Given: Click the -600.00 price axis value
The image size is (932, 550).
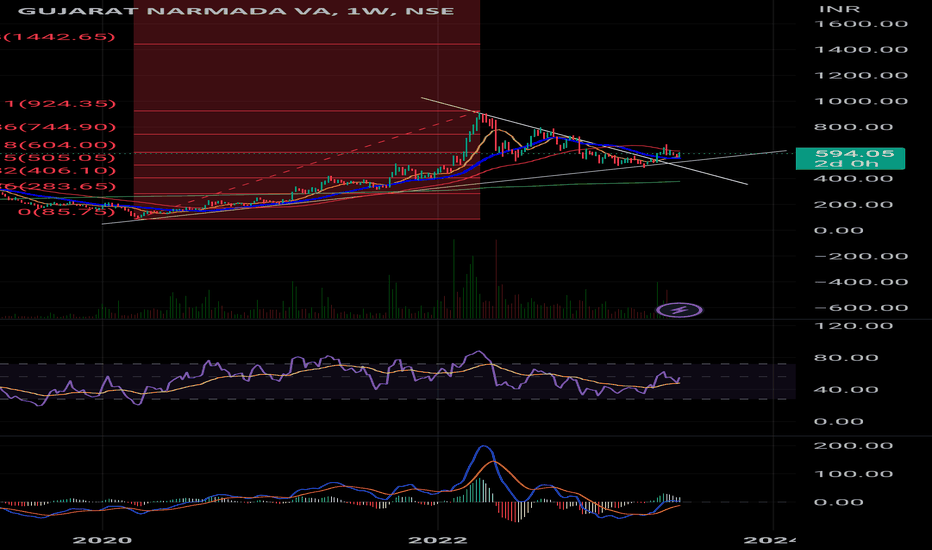Looking at the screenshot, I should (861, 308).
